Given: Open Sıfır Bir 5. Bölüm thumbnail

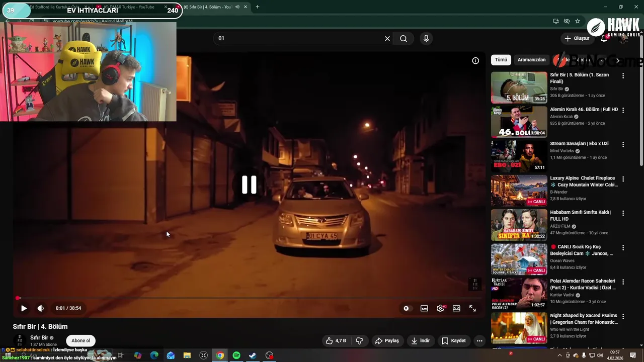Looking at the screenshot, I should tap(519, 87).
